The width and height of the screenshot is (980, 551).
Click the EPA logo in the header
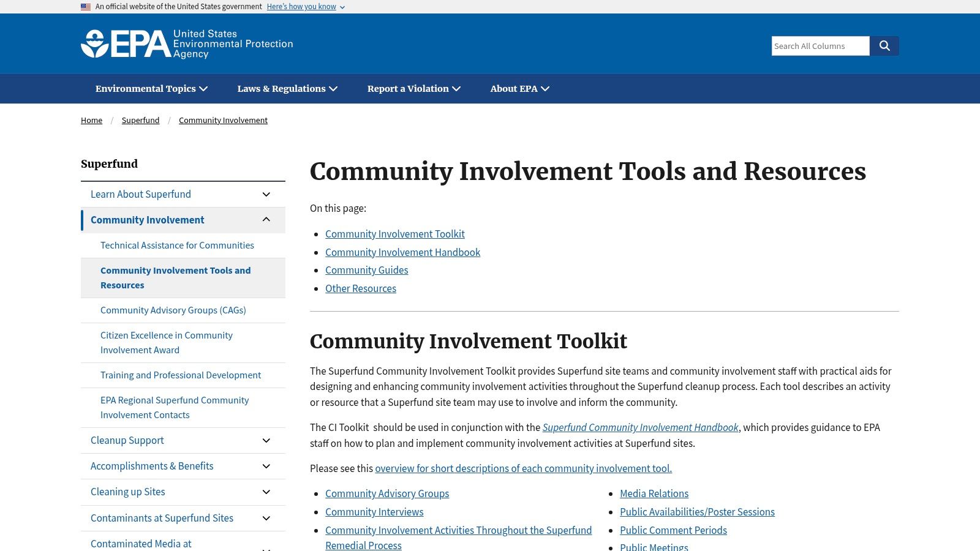click(x=187, y=44)
